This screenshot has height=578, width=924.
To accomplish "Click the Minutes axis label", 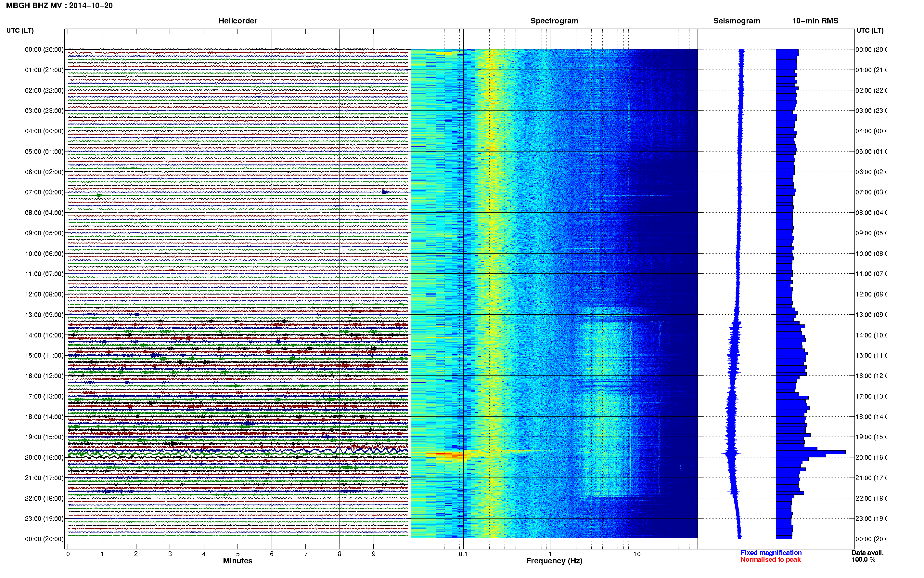I will tap(237, 561).
